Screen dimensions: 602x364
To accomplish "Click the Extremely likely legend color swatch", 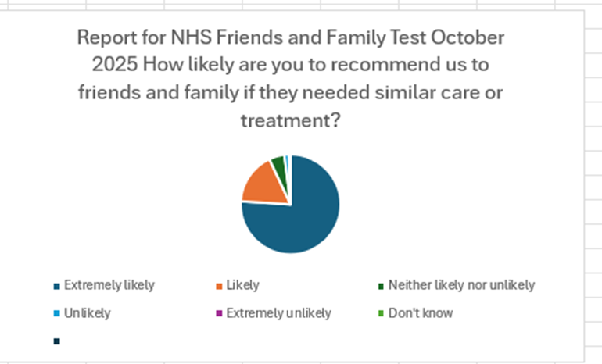I will 56,286.
